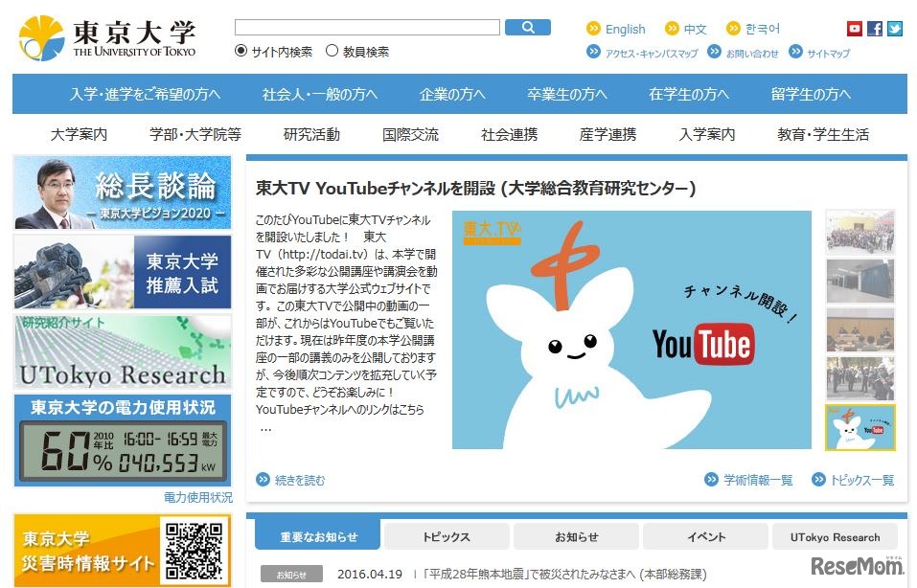This screenshot has height=588, width=917.
Task: Click the arrow icon beside 한국어
Action: click(x=733, y=28)
